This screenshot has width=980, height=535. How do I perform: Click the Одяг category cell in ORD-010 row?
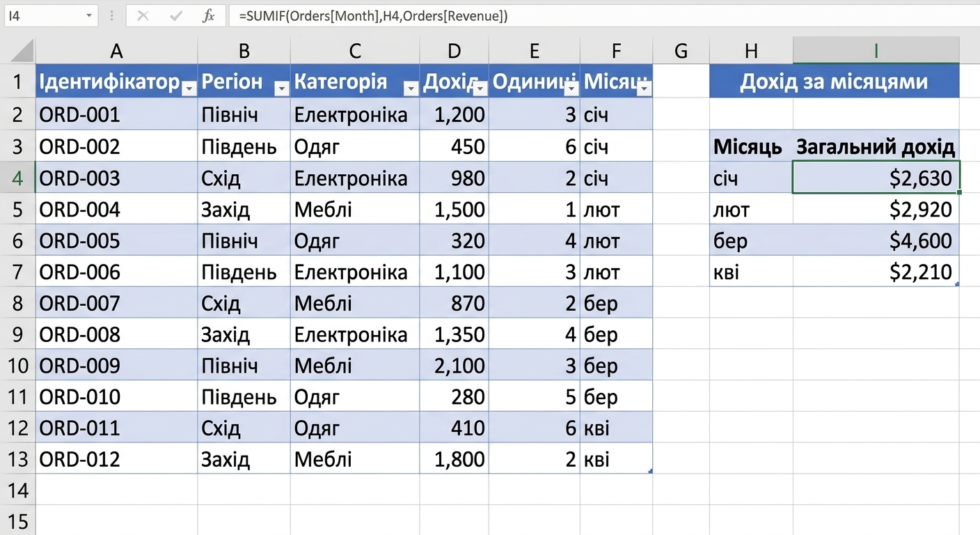[x=355, y=396]
